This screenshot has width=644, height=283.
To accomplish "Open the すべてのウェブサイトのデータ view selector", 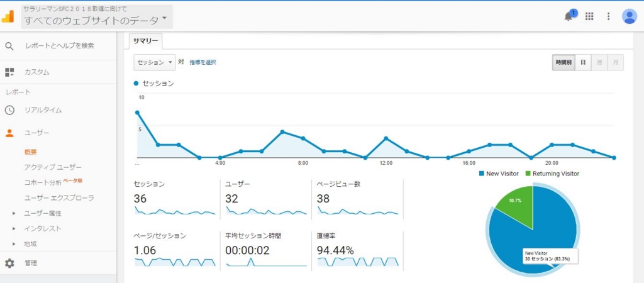I will 97,19.
